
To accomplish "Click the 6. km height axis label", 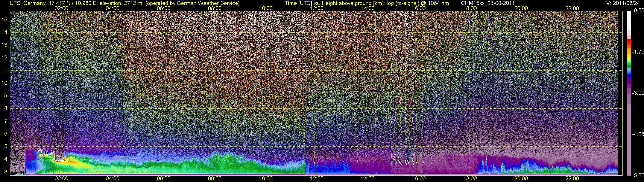I will pos(6,134).
